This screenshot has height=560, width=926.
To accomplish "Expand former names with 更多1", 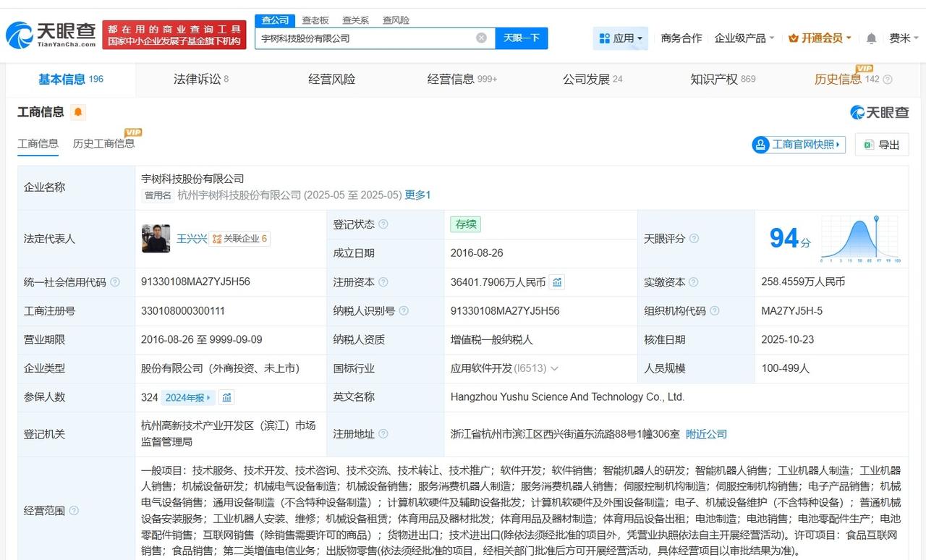I will pyautogui.click(x=417, y=195).
